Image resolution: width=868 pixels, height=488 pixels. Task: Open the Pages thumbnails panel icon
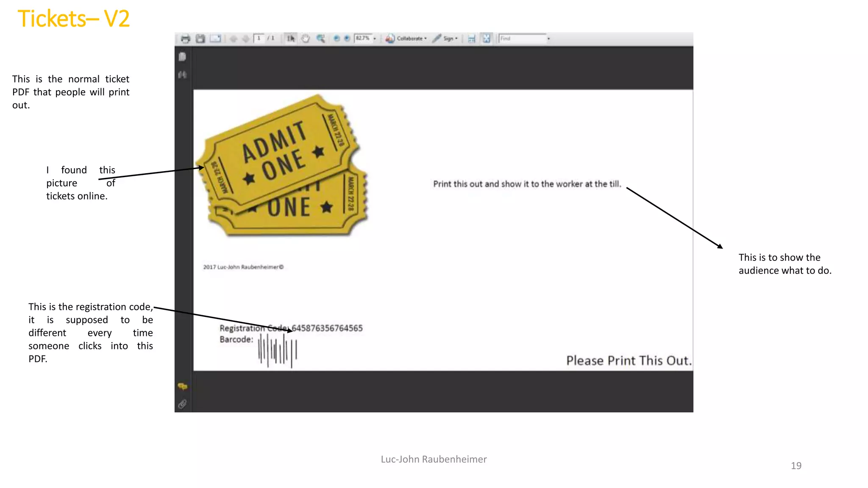[182, 56]
